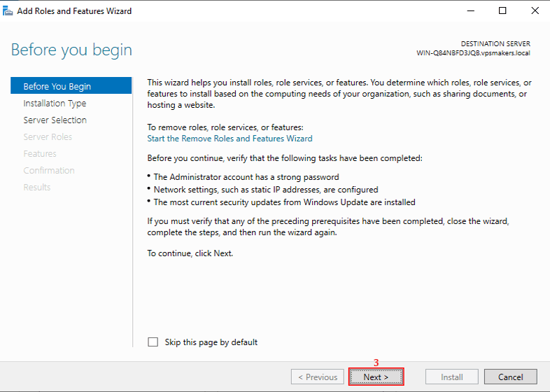The image size is (550, 392).
Task: Click the wizard icon in title bar
Action: 8,11
